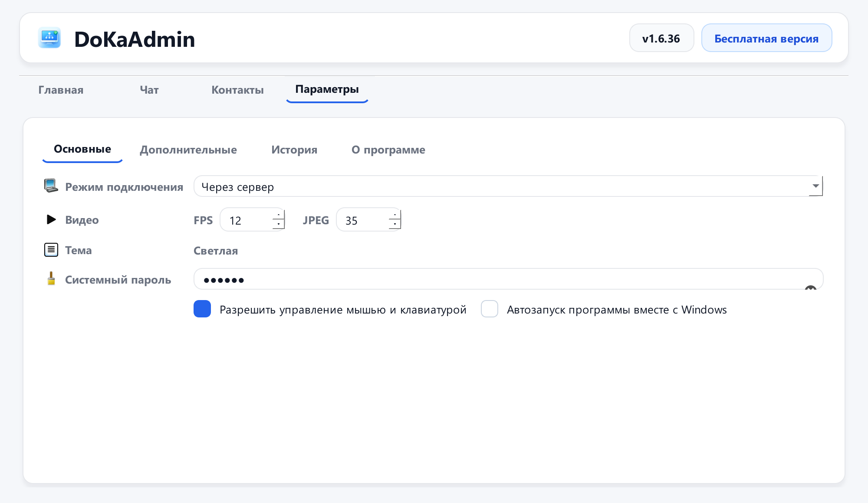Select the Параметры tab
This screenshot has height=503, width=868.
pos(327,89)
